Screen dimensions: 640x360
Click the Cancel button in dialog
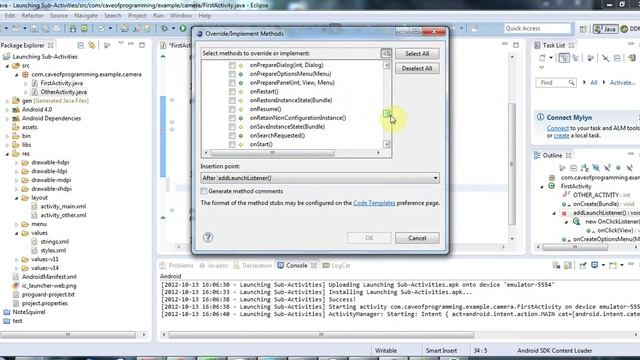pos(417,238)
